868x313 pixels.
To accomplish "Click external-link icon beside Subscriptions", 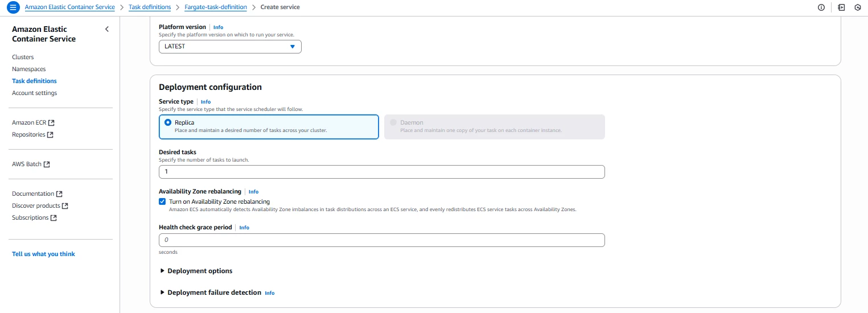I will pyautogui.click(x=54, y=218).
